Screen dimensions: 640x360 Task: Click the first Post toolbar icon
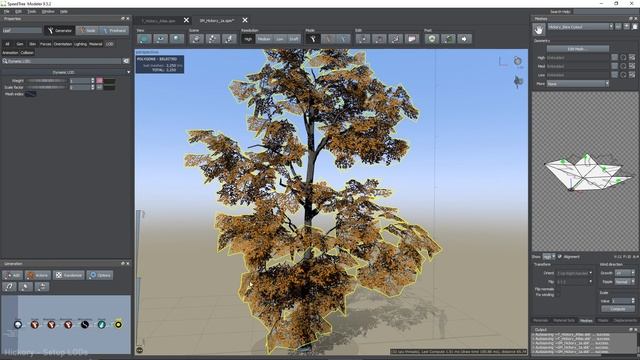pyautogui.click(x=432, y=39)
